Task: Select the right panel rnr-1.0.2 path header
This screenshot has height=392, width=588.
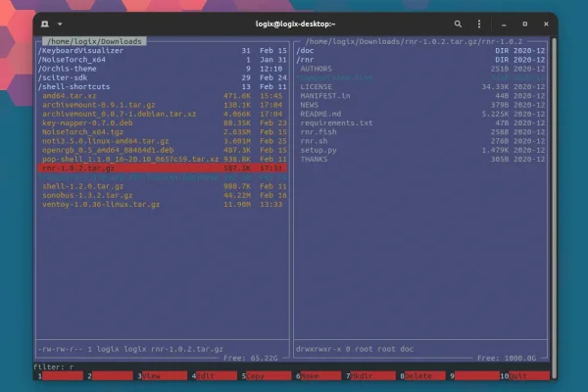Action: (414, 41)
